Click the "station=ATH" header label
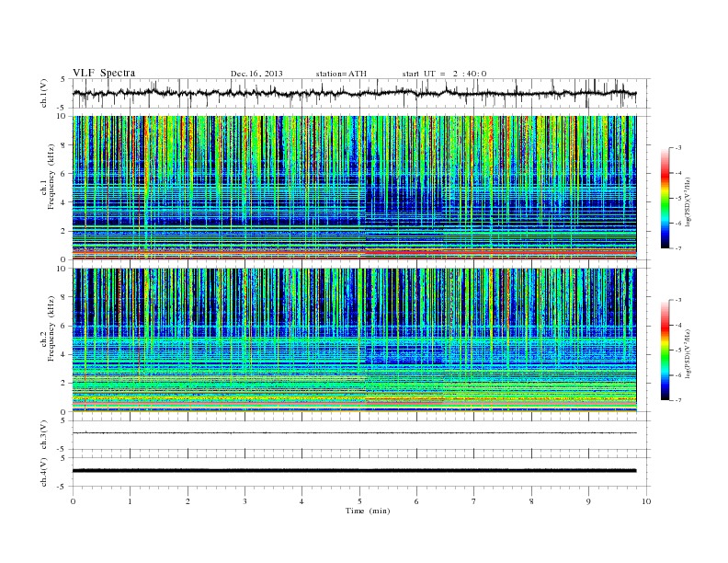 (341, 74)
